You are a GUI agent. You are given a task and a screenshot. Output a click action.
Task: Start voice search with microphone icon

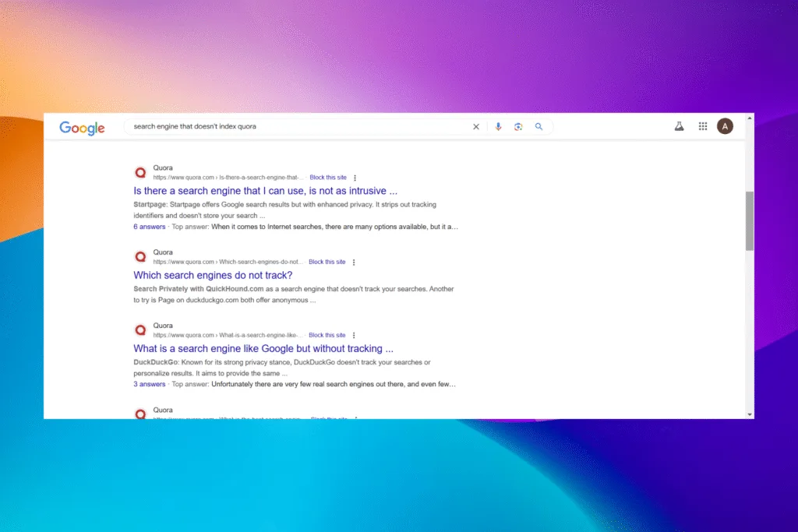click(x=498, y=127)
